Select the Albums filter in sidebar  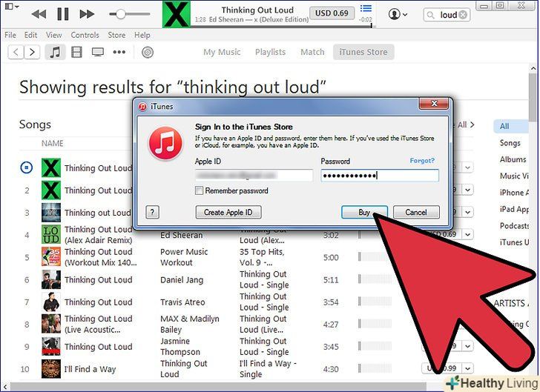point(513,159)
